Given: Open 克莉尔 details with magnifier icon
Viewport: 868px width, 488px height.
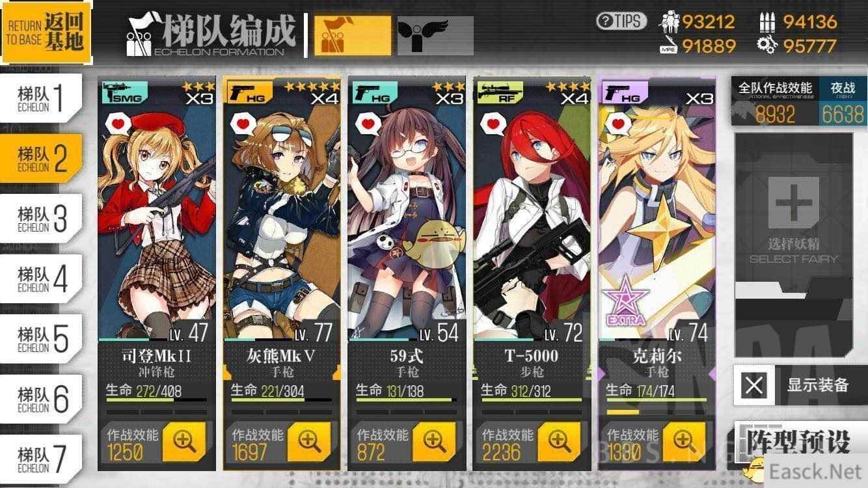Looking at the screenshot, I should point(683,441).
